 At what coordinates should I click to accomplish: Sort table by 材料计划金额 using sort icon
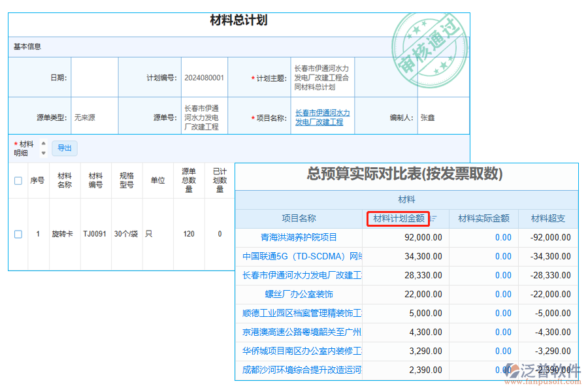[x=433, y=219]
